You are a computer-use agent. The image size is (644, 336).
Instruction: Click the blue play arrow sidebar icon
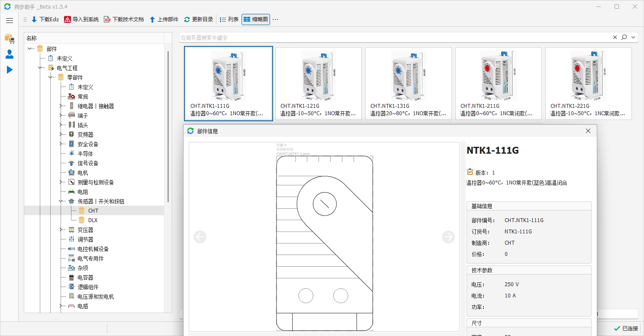[10, 70]
